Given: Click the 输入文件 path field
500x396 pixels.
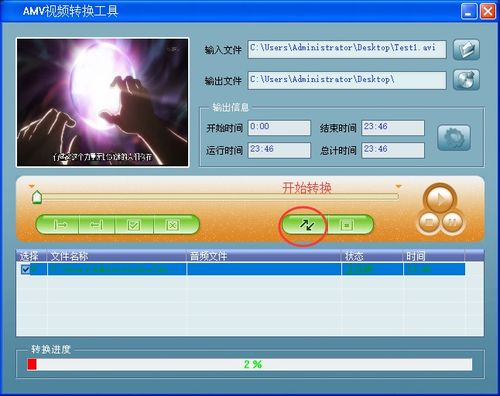Looking at the screenshot, I should (347, 49).
